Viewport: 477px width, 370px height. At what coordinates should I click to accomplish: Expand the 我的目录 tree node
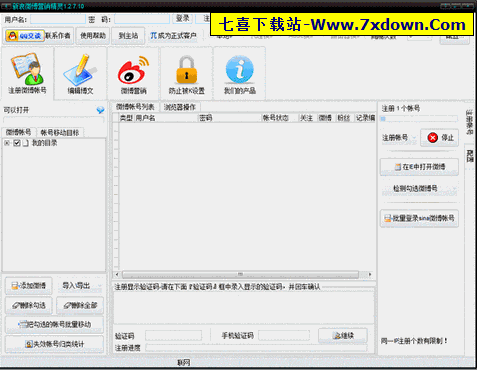(7, 143)
